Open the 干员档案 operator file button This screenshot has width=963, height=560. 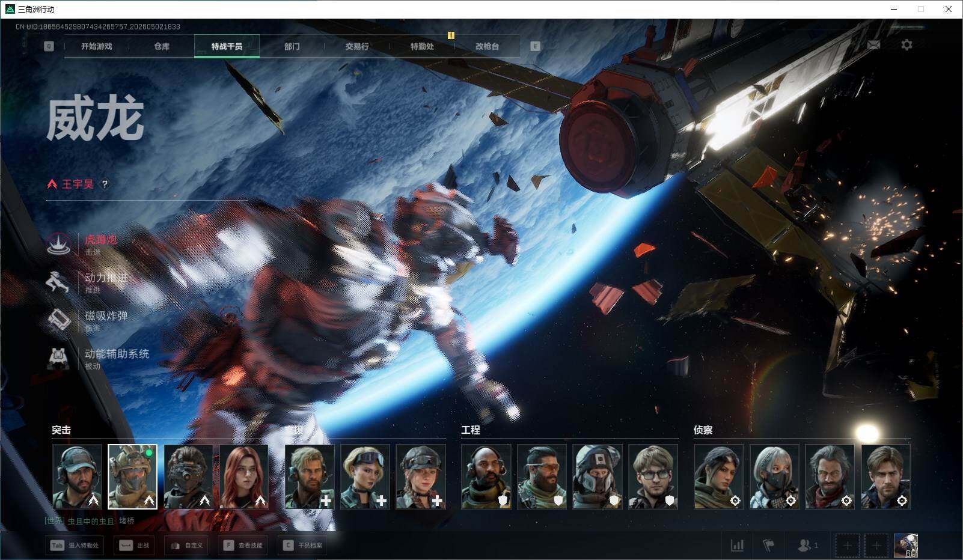303,546
